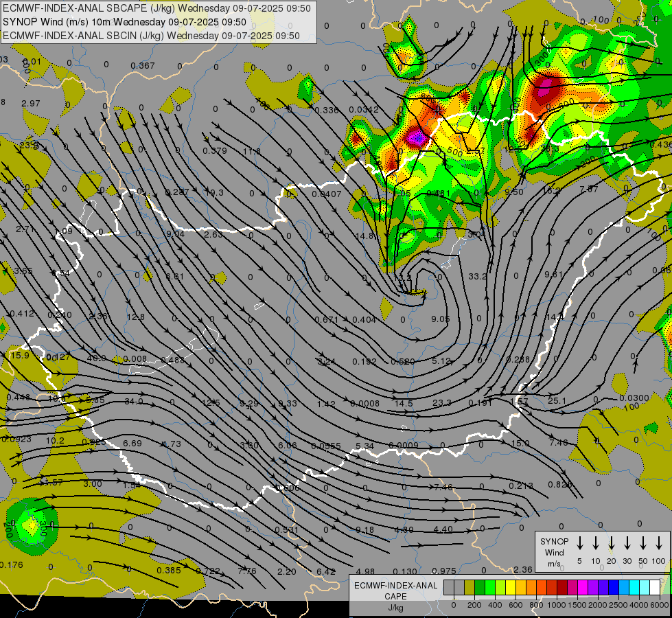This screenshot has height=618, width=672.
Task: Click the 30 m/s wind arrow in legend
Action: coord(627,543)
